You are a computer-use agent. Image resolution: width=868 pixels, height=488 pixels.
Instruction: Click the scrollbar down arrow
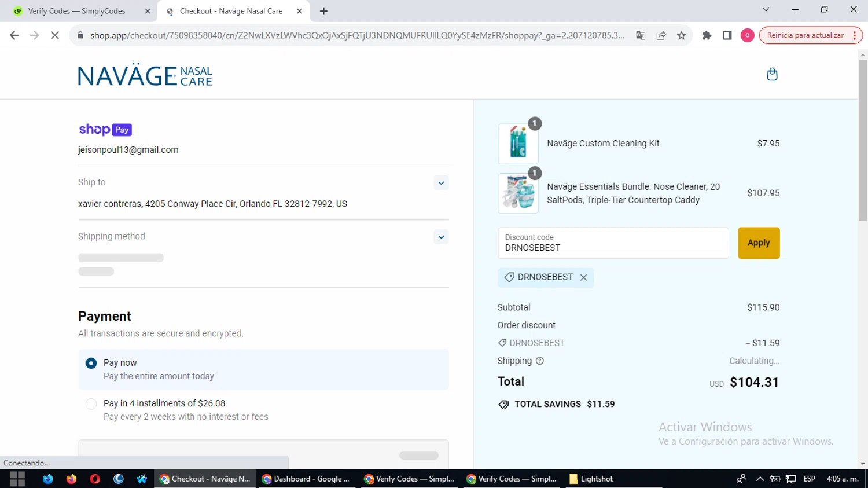[863, 464]
